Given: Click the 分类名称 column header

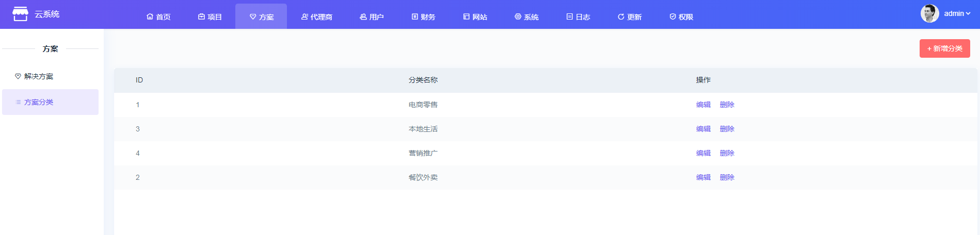Looking at the screenshot, I should pyautogui.click(x=423, y=80).
